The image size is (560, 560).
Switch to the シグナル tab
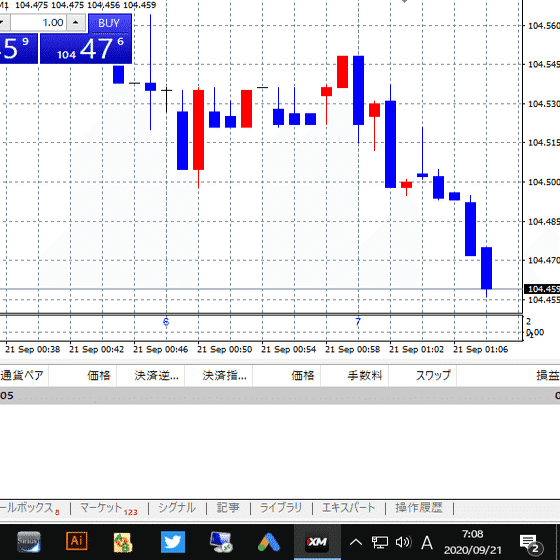click(x=177, y=508)
